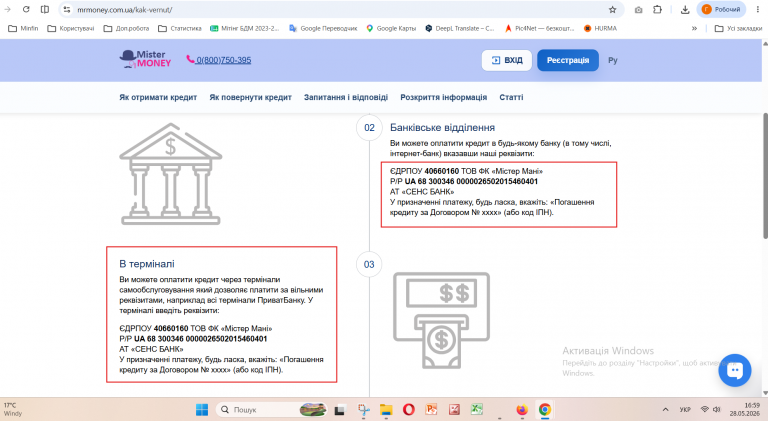Open the Windows Start menu
768x421 pixels.
click(x=202, y=410)
